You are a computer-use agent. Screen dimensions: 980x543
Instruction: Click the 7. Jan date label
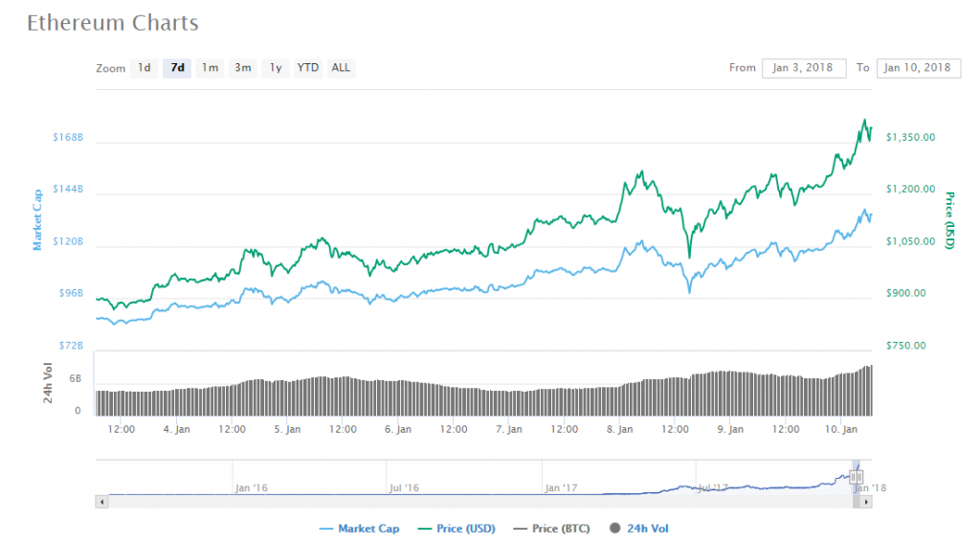tap(508, 429)
